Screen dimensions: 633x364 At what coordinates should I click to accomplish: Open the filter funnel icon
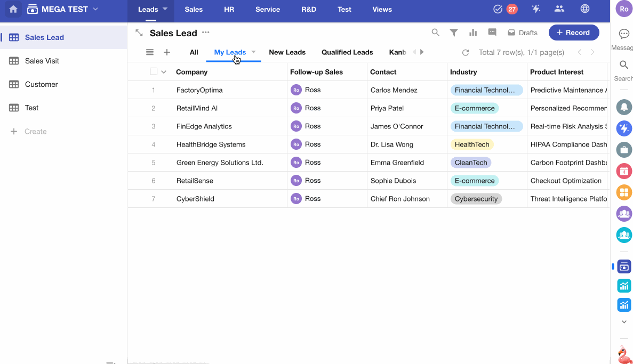click(x=454, y=33)
